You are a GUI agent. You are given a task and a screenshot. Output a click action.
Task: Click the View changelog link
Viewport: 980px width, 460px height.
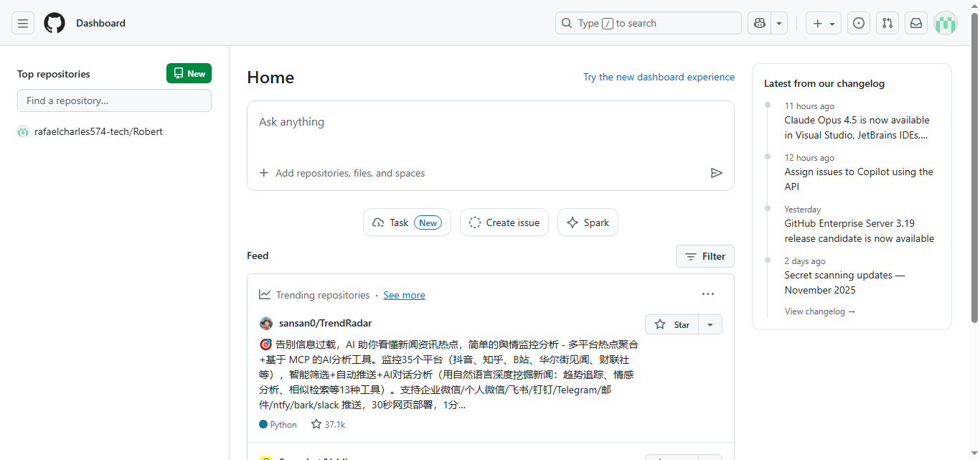(820, 311)
